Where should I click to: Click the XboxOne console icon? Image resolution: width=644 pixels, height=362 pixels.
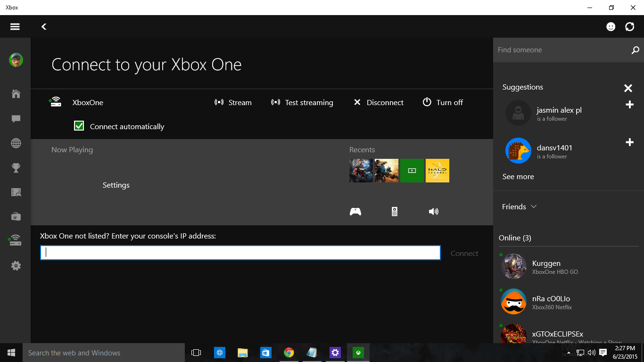click(x=56, y=102)
